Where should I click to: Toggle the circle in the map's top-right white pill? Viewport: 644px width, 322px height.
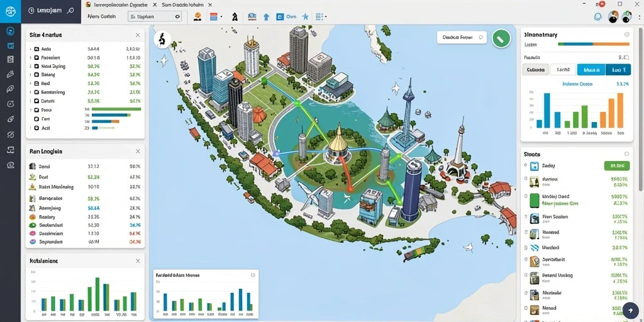coord(481,37)
